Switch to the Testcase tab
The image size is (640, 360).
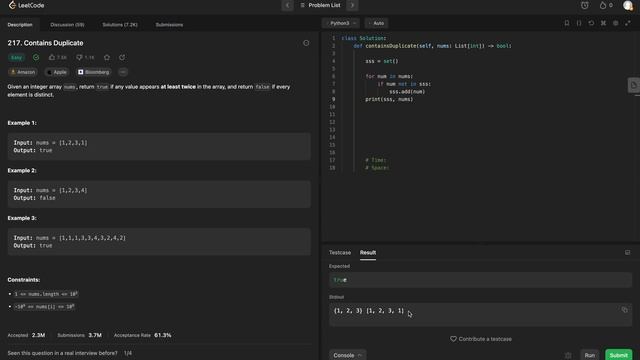point(340,253)
